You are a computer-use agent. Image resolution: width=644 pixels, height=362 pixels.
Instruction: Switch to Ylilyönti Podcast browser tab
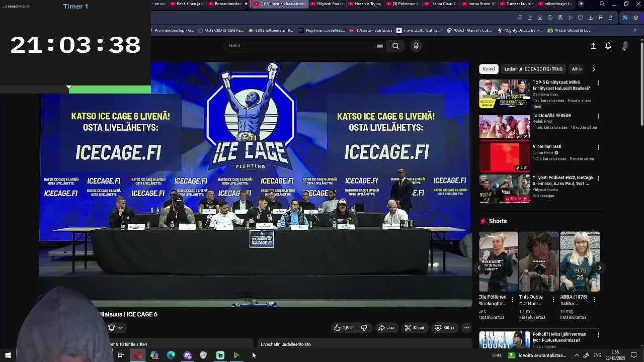coord(328,4)
